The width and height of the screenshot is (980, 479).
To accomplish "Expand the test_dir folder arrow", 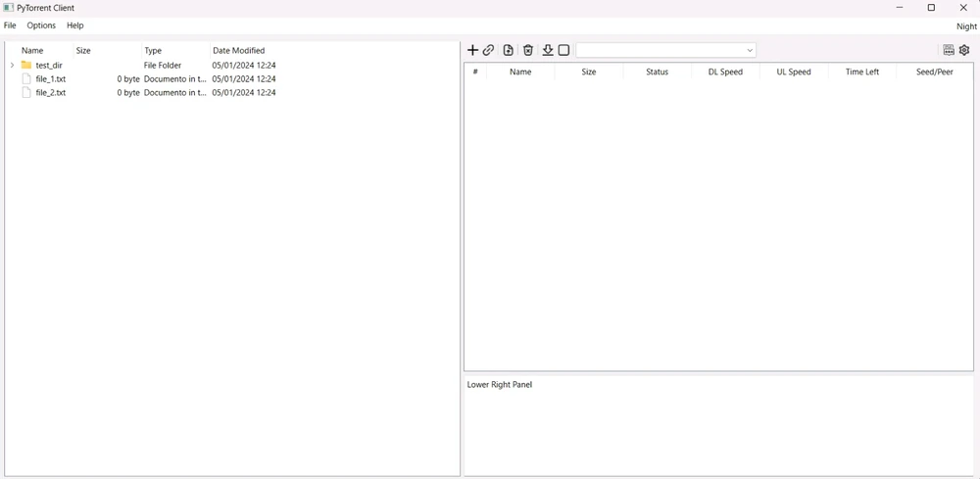I will tap(12, 66).
